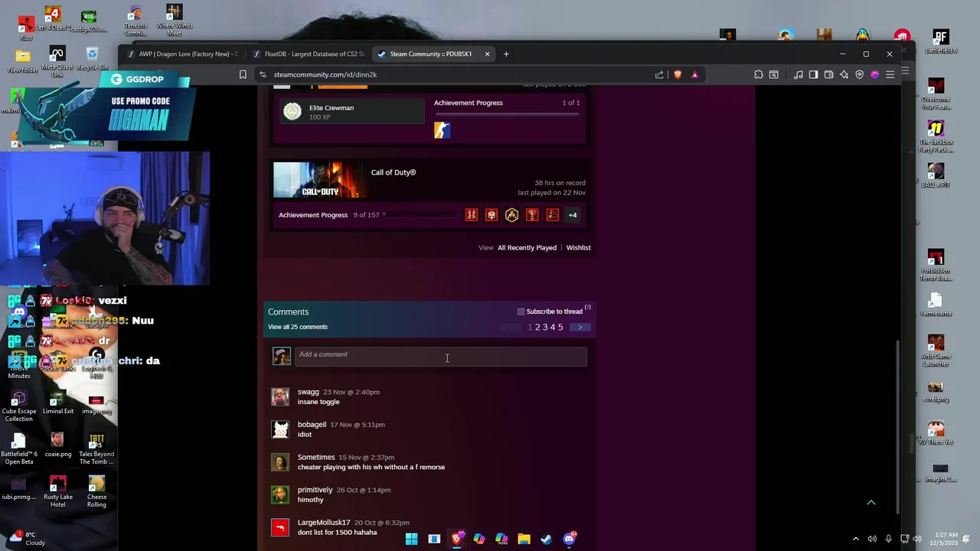Open the Liminal Exit desktop shortcut
Screen dimensions: 980x551
tap(57, 403)
